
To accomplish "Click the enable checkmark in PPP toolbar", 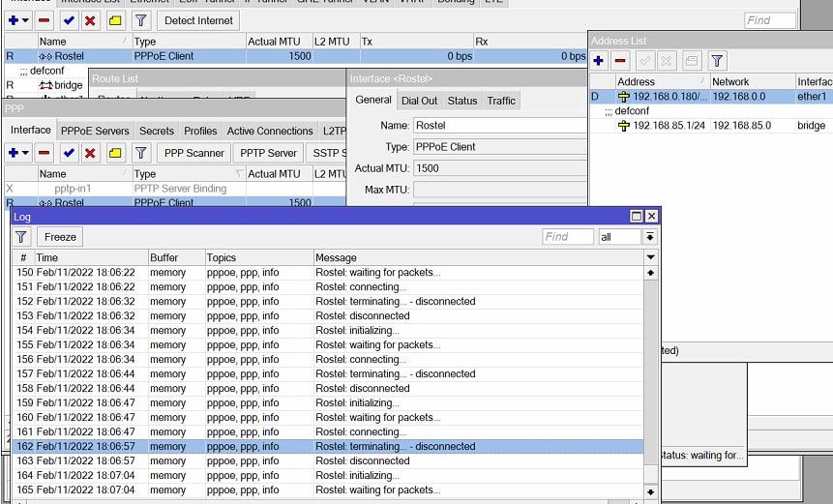I will point(69,153).
